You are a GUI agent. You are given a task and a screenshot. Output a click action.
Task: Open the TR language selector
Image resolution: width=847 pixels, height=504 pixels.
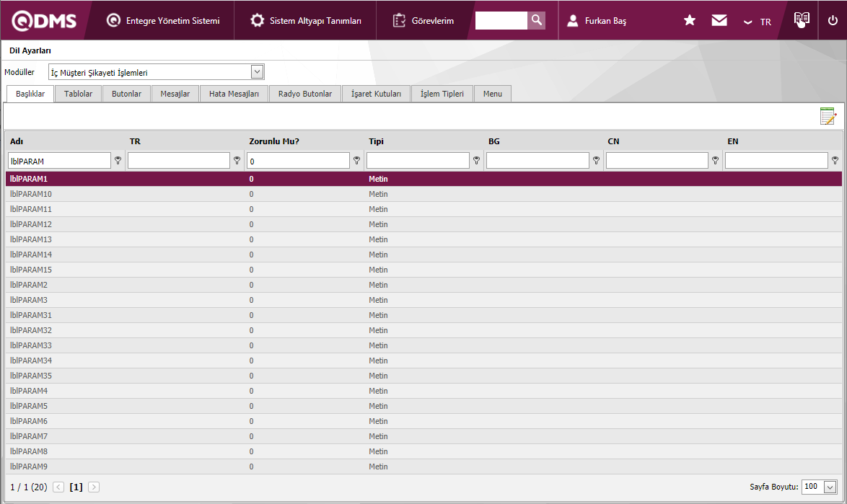pyautogui.click(x=758, y=22)
